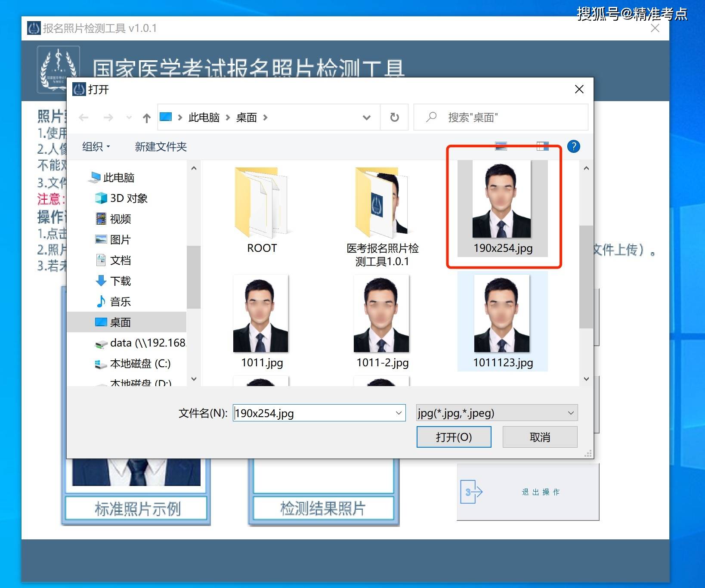Go up one folder level

pyautogui.click(x=147, y=118)
